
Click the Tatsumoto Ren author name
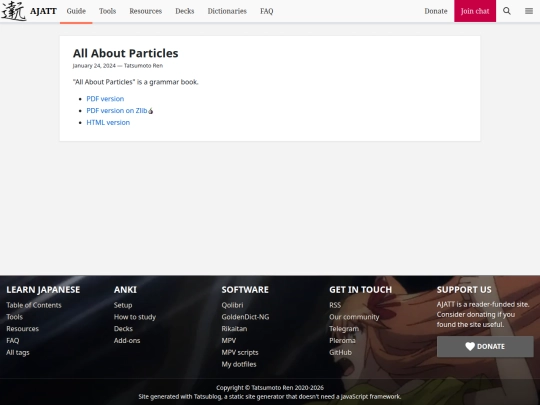click(143, 66)
